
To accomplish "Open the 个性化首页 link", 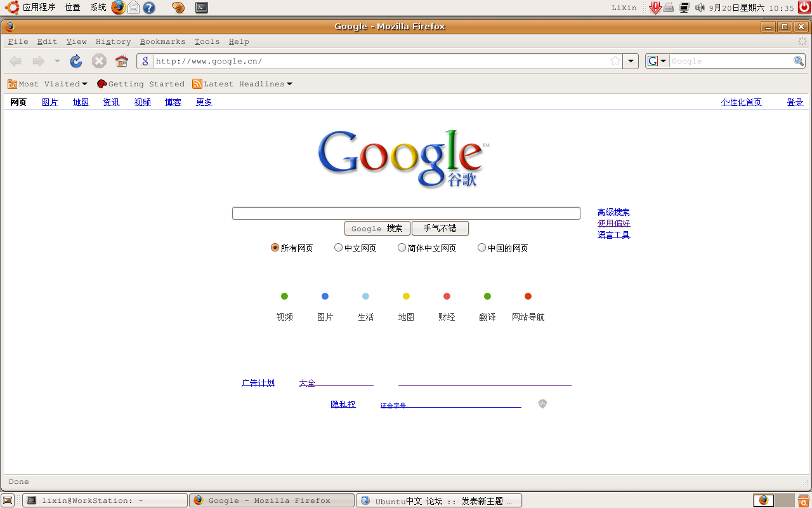I will tap(741, 102).
